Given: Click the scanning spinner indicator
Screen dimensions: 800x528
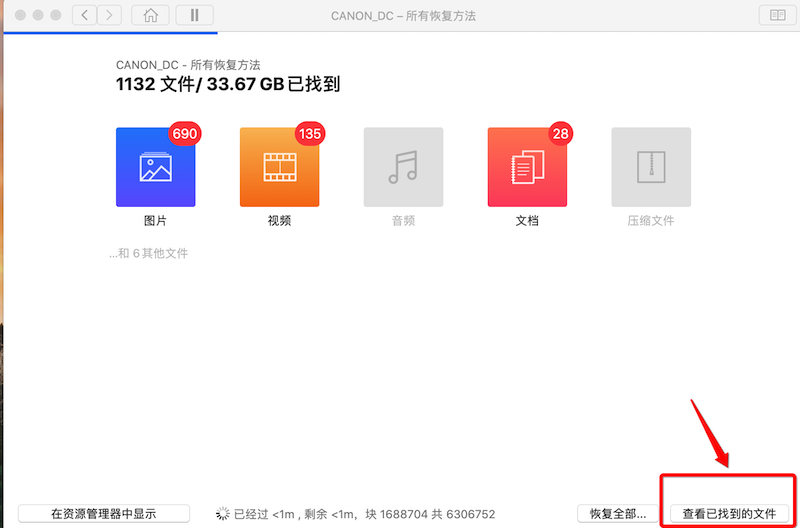Looking at the screenshot, I should click(222, 514).
